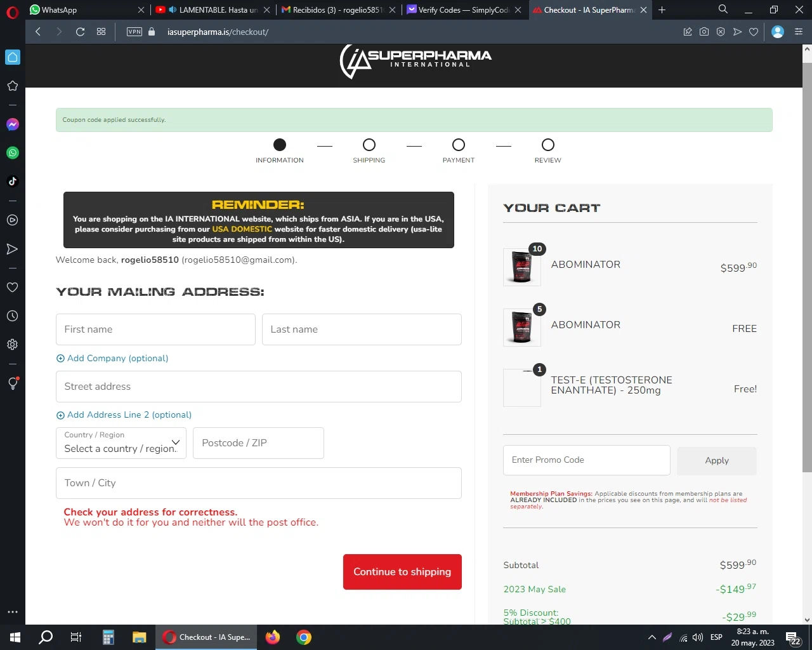This screenshot has height=650, width=812.
Task: Click the $599.90 Abominator product thumbnail
Action: [x=522, y=267]
